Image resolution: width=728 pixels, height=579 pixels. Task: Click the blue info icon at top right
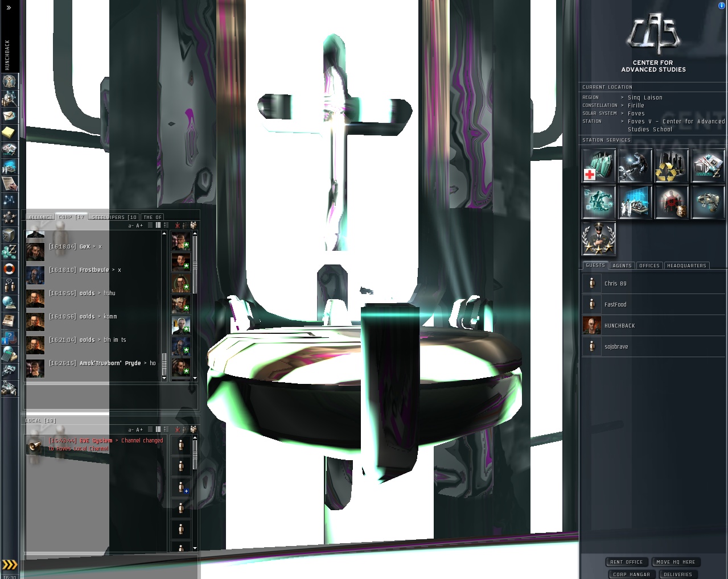pyautogui.click(x=722, y=5)
